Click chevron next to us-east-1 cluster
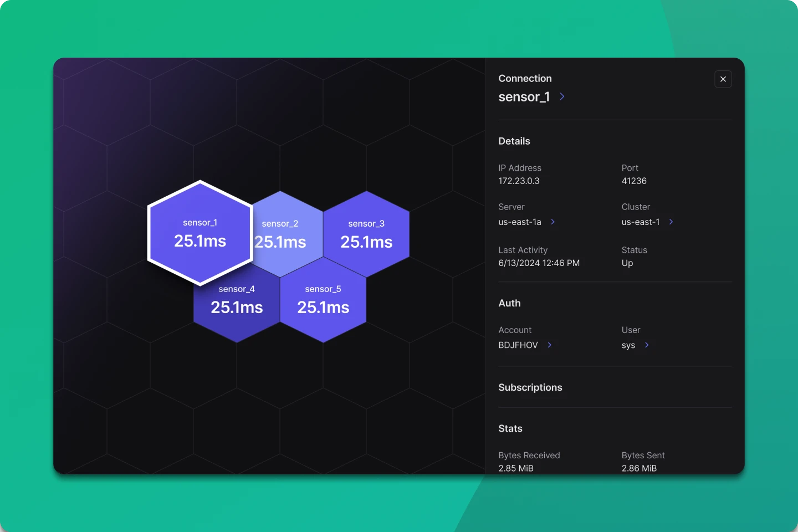 pyautogui.click(x=671, y=222)
